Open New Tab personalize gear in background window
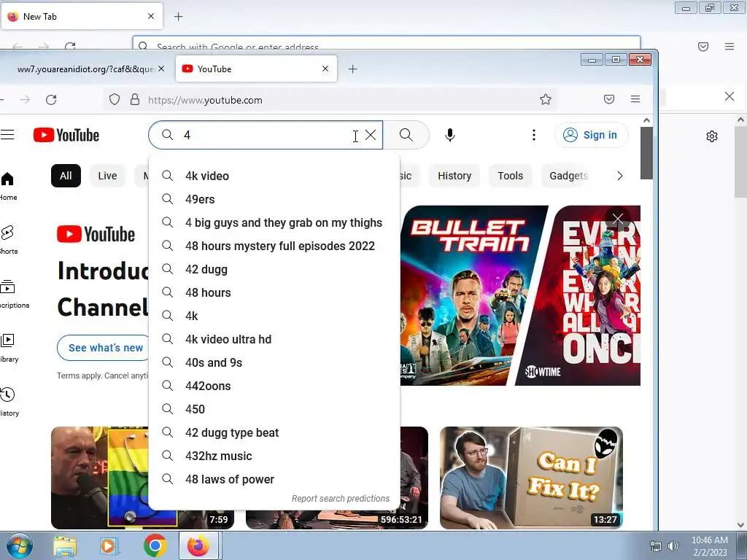The width and height of the screenshot is (747, 560). click(712, 136)
